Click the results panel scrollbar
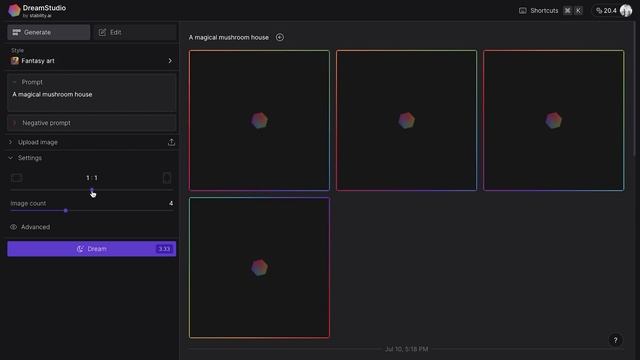The width and height of the screenshot is (640, 360). [634, 90]
